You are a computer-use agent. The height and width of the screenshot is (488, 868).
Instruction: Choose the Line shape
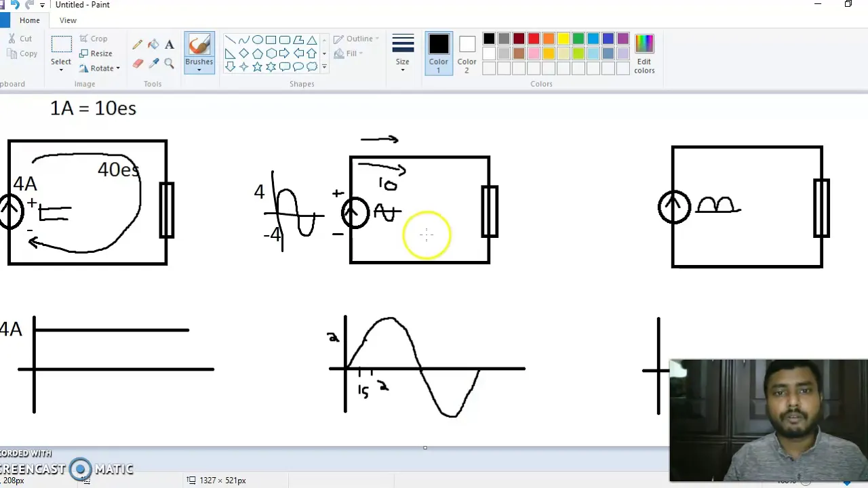point(230,40)
